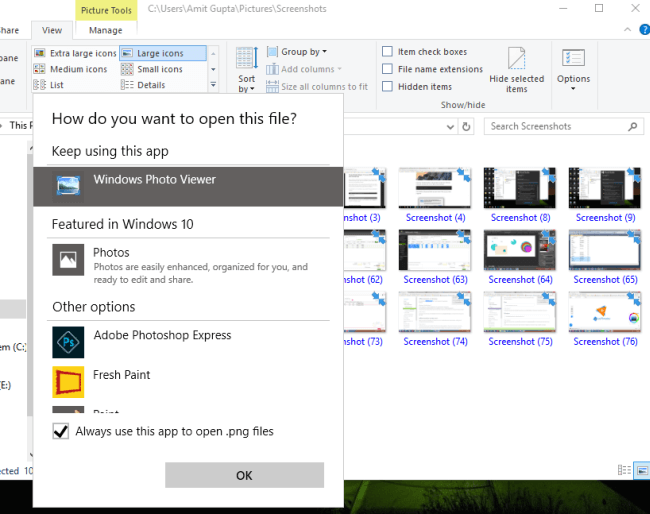This screenshot has height=514, width=650.
Task: Enable Item check boxes
Action: tap(387, 51)
